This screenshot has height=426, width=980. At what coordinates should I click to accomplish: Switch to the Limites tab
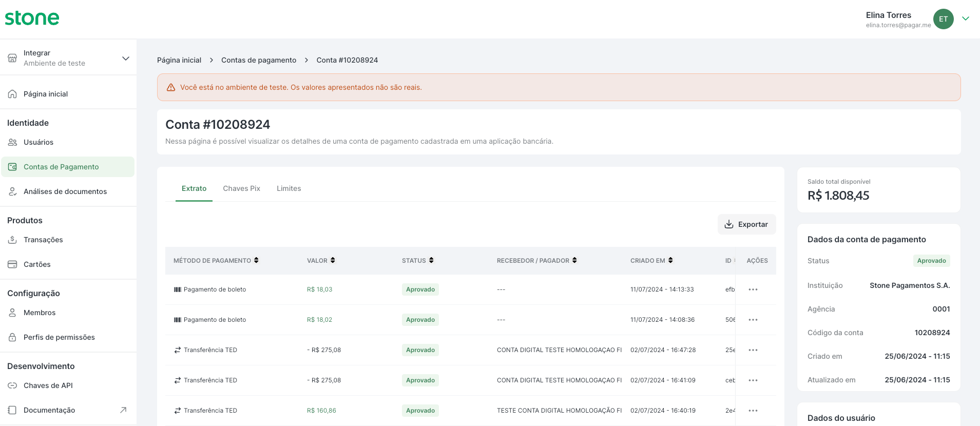point(289,188)
